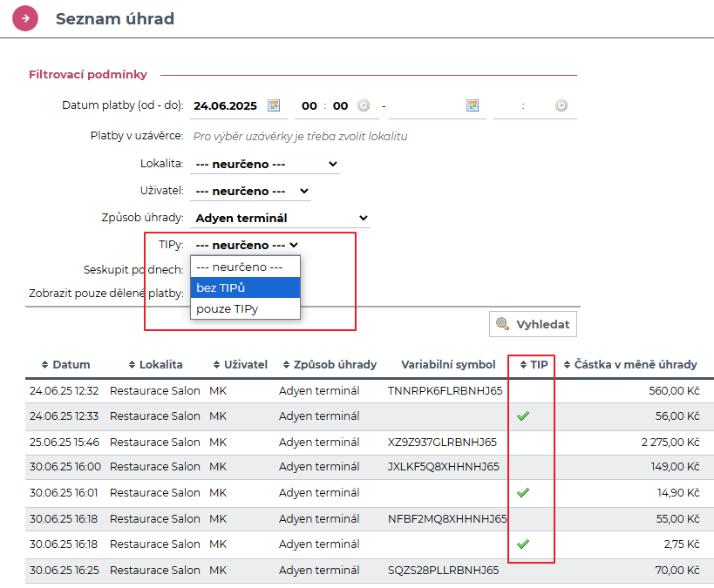Click TIP checkmark in 56,00 Kč row
The image size is (714, 588).
click(x=523, y=416)
